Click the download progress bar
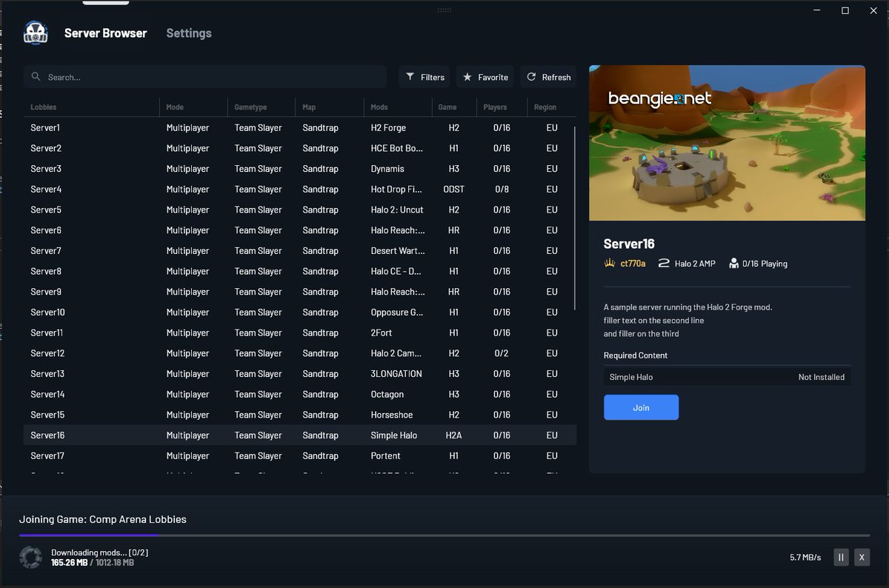 click(444, 535)
